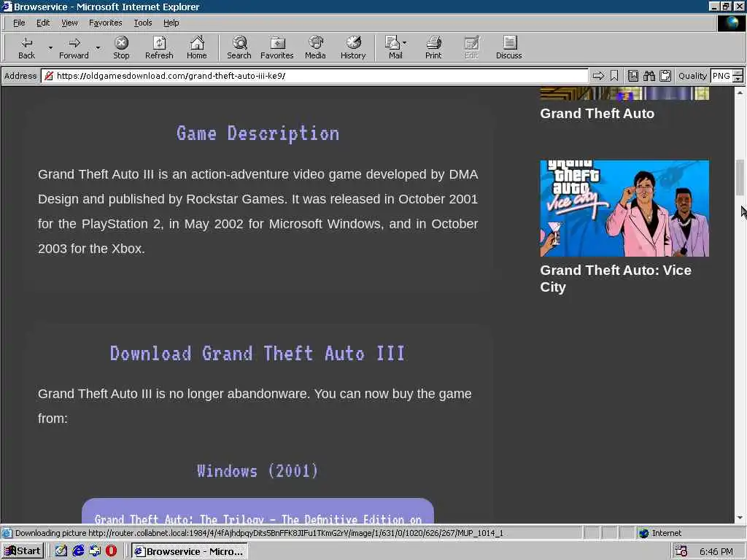Click the Quality spinner down arrow
This screenshot has height=560, width=747.
(x=738, y=79)
